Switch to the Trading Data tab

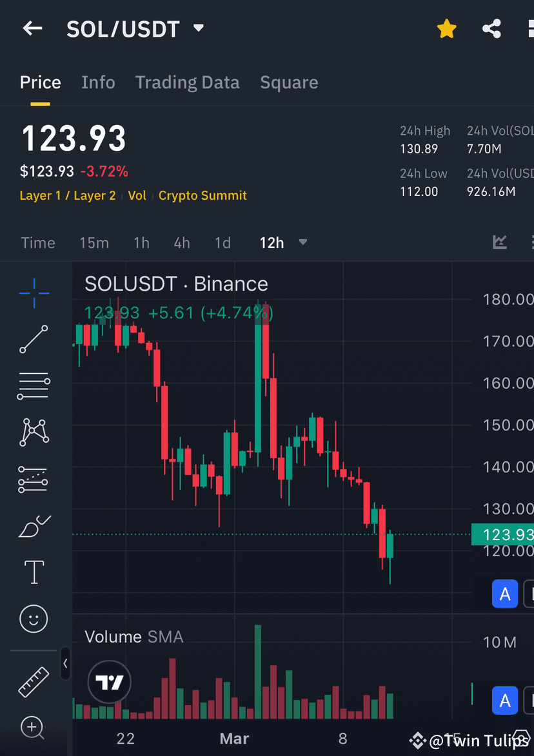187,82
